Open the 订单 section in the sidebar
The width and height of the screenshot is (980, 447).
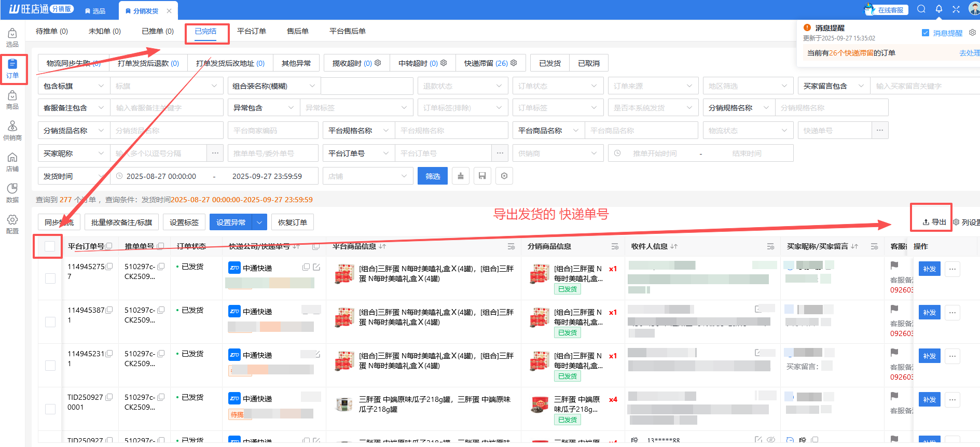point(12,68)
